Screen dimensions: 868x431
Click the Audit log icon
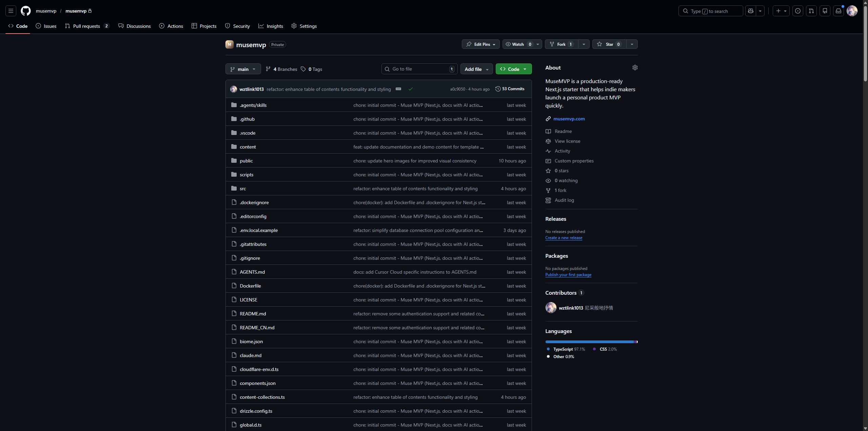[548, 200]
